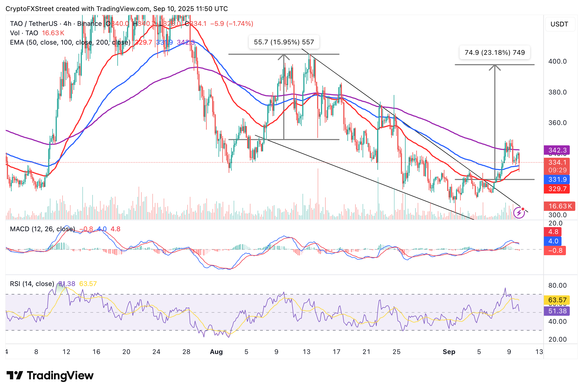Click the 16.63K volume tag on price axis
The width and height of the screenshot is (583, 392).
(559, 206)
